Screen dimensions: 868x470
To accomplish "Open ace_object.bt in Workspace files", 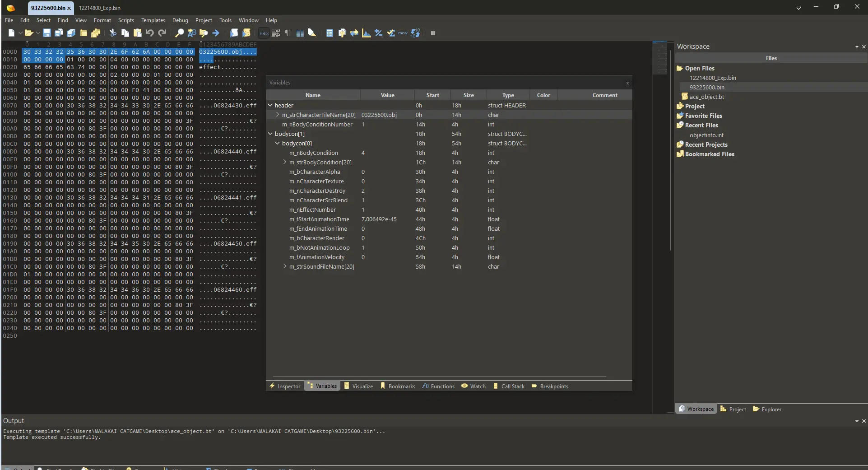I will point(706,97).
